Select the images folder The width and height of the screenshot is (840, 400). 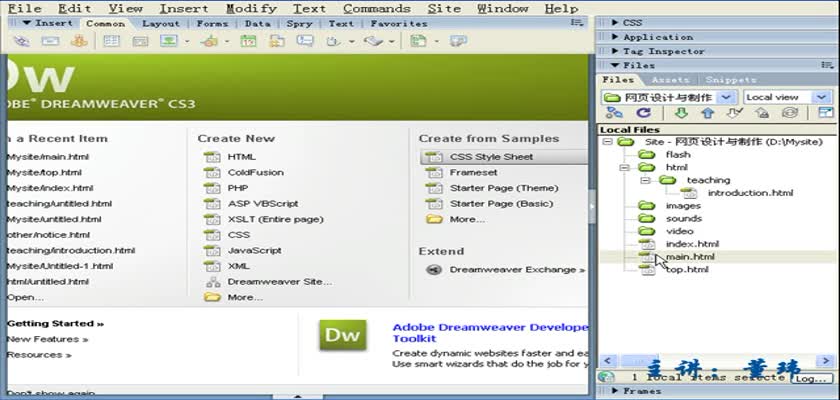coord(683,206)
